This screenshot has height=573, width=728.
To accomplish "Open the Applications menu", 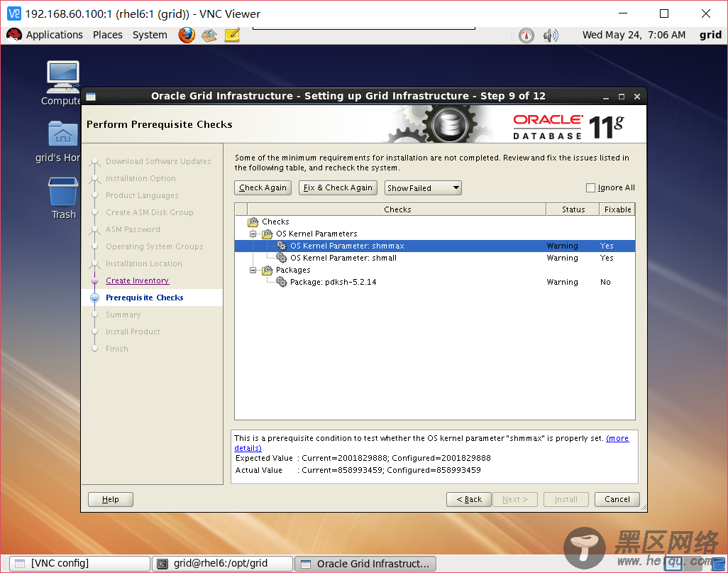I will click(55, 35).
